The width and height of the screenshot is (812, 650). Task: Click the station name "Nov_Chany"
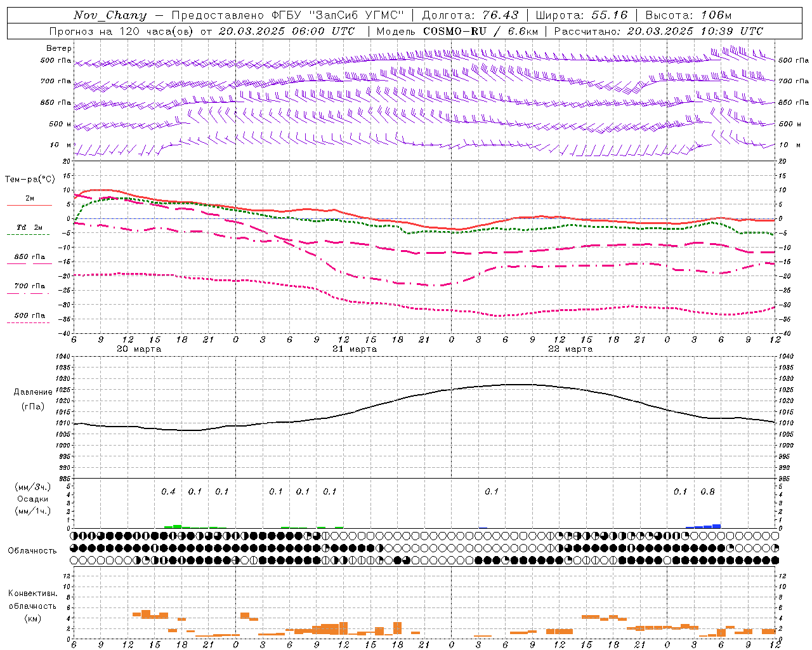coord(110,15)
